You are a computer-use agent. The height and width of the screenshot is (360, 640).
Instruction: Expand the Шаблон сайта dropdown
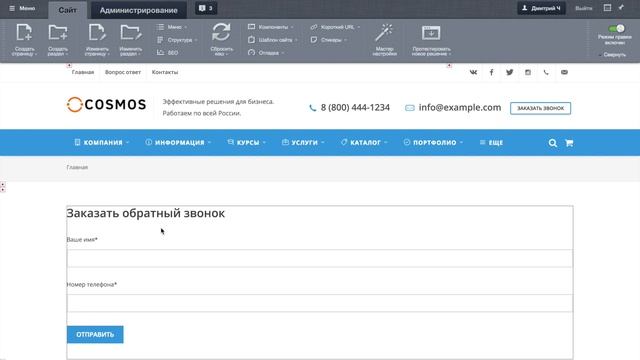[273, 40]
